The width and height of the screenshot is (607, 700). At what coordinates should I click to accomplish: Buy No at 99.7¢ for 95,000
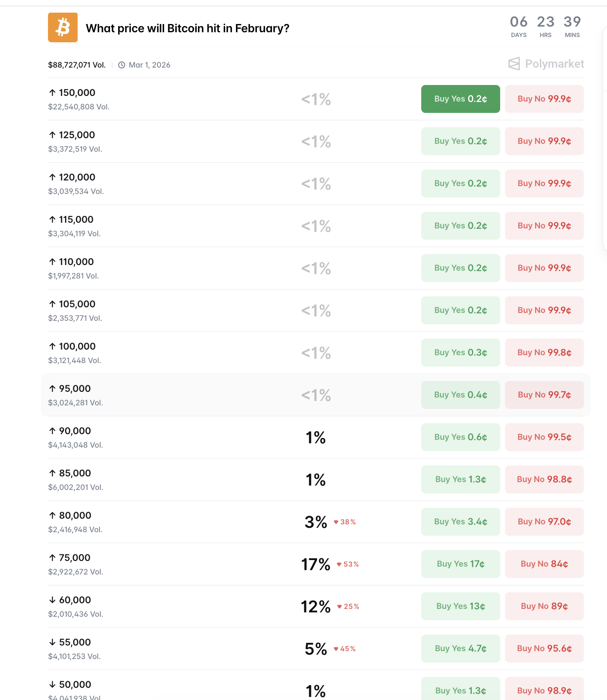click(544, 395)
